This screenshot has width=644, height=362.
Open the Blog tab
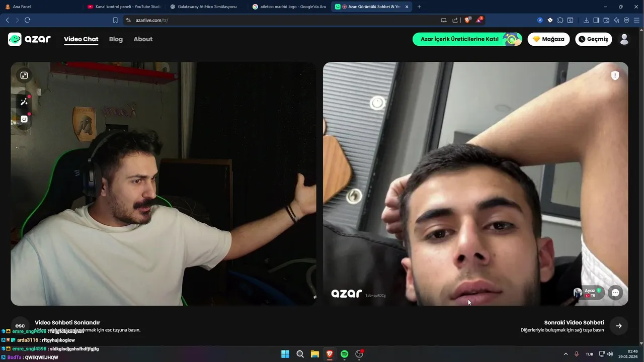(116, 39)
